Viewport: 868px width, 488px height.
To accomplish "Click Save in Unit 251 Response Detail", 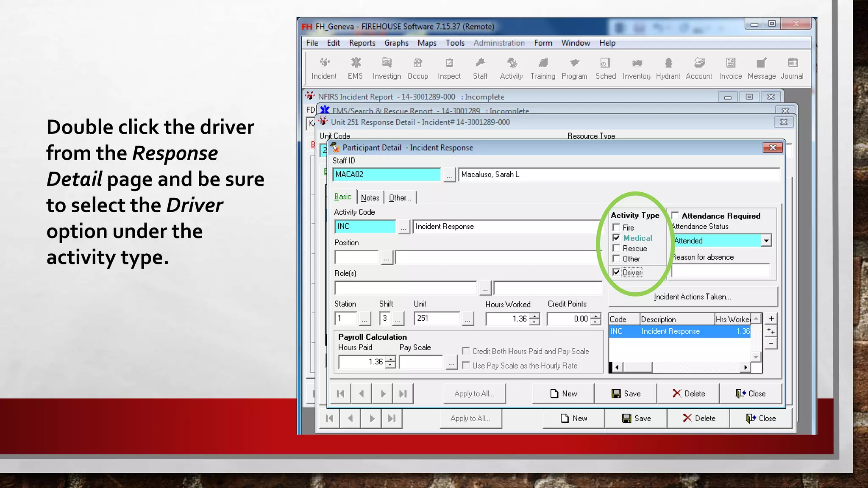I will (636, 419).
